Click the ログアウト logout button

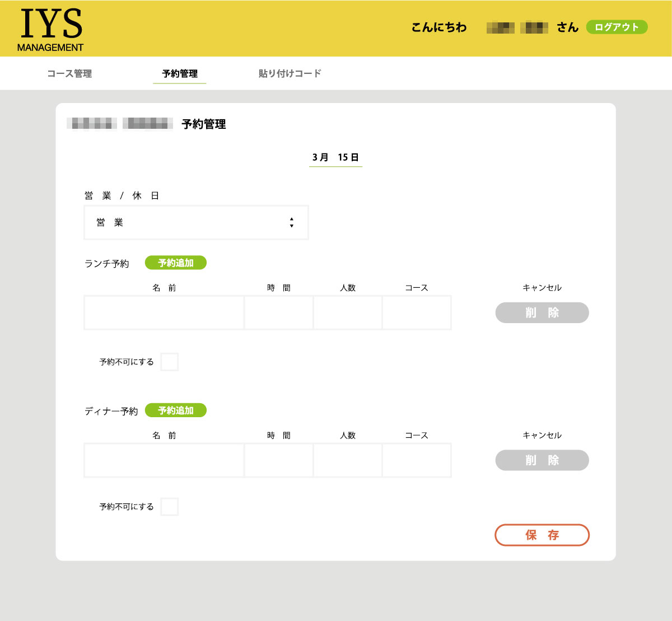click(617, 27)
